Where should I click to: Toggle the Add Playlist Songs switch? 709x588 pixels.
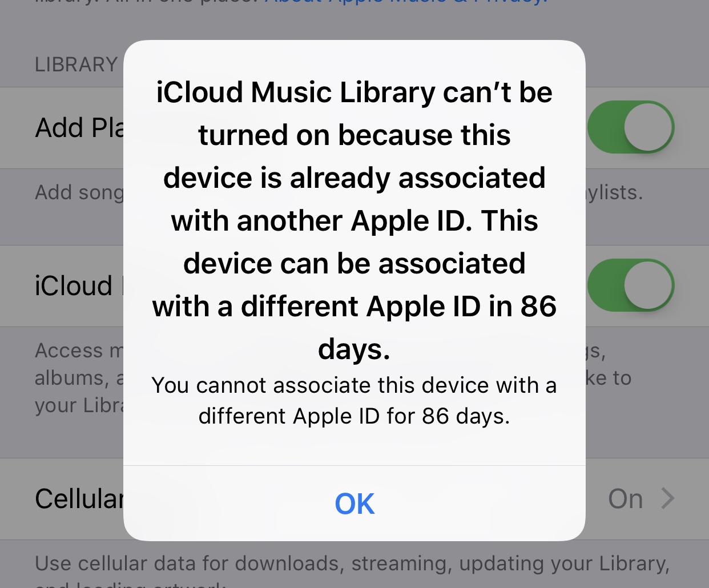click(x=631, y=127)
